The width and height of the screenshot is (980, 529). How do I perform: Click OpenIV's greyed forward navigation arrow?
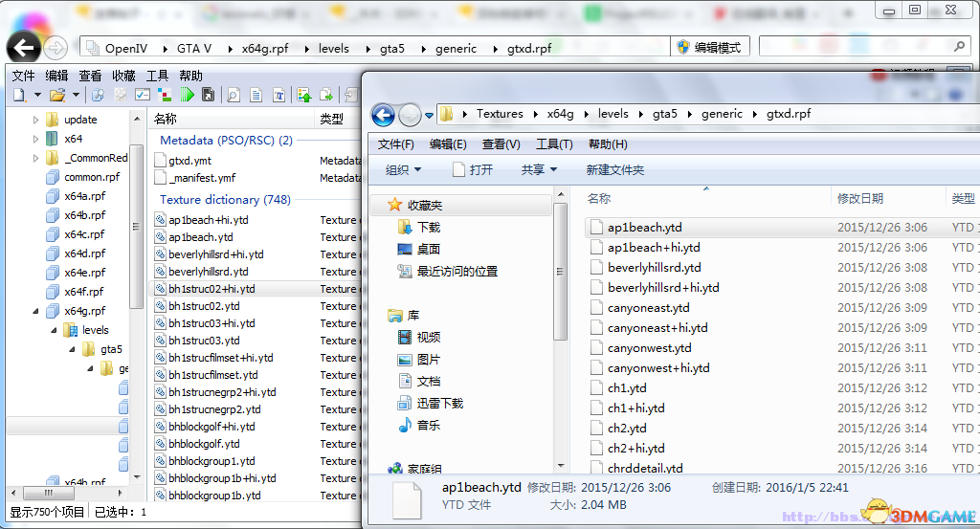pyautogui.click(x=56, y=48)
